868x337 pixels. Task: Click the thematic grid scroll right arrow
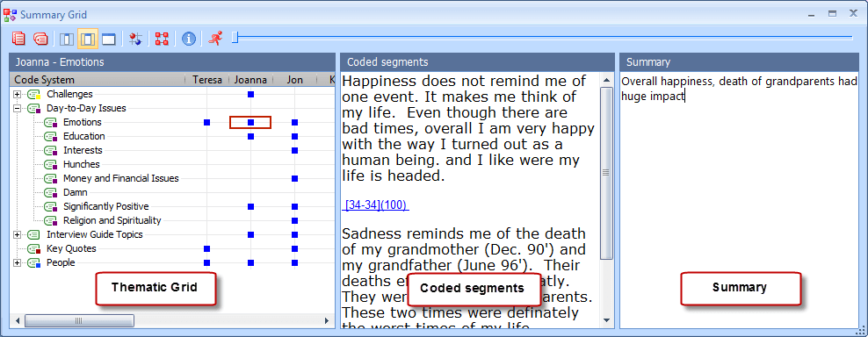[328, 321]
